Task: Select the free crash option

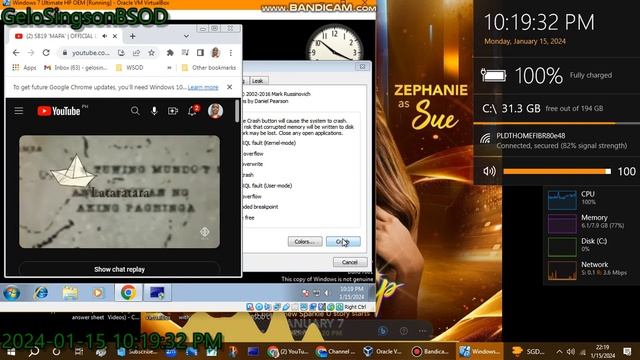Action: 249,218
